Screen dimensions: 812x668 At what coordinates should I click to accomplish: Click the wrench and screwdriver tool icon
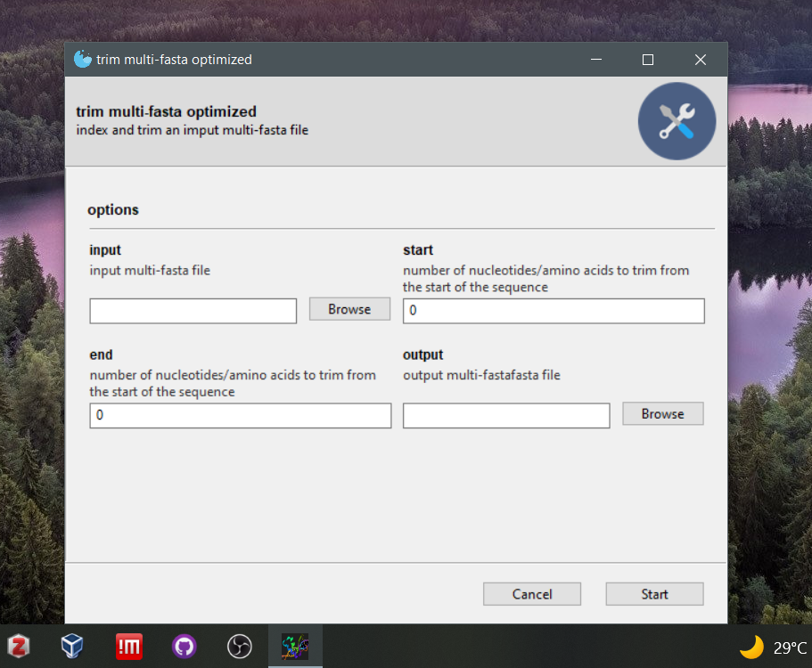coord(677,121)
